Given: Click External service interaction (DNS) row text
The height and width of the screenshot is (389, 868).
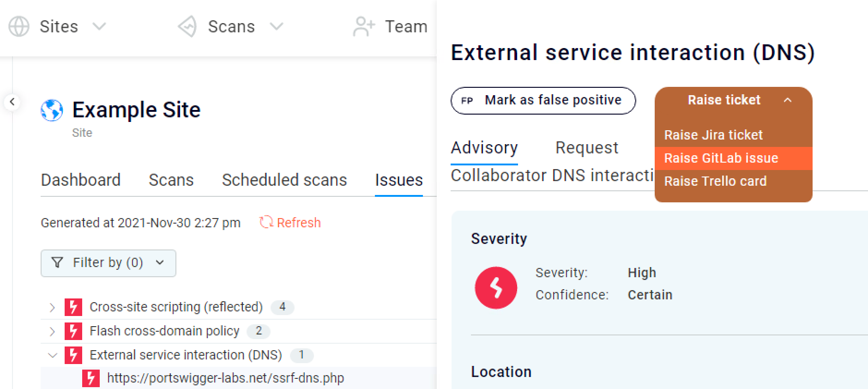Looking at the screenshot, I should point(186,355).
